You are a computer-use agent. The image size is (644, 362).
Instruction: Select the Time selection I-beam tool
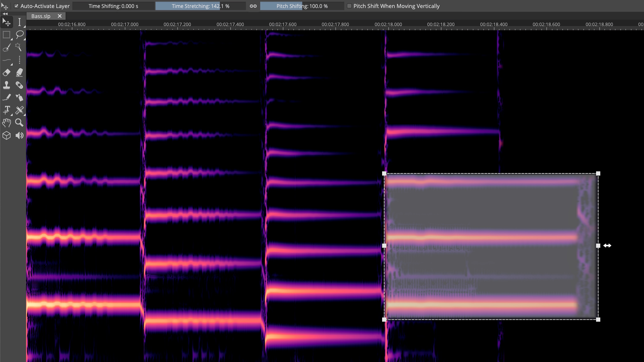pos(20,22)
